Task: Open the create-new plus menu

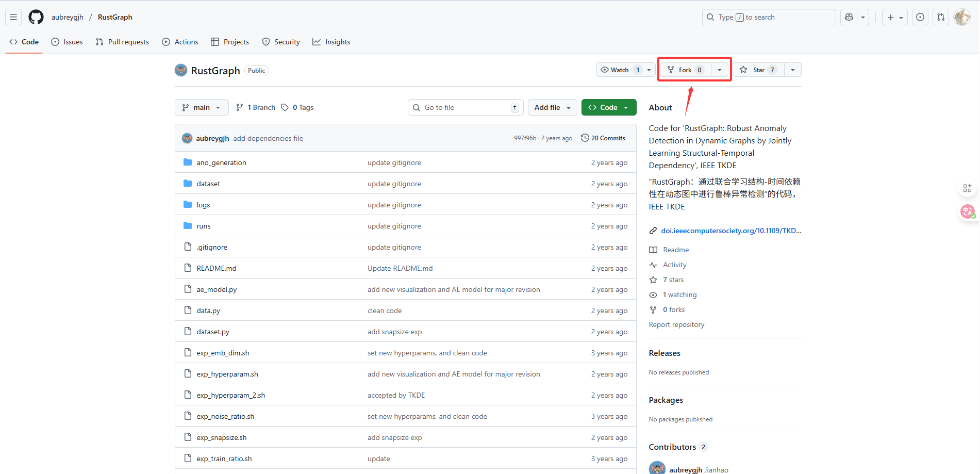Action: pos(894,17)
